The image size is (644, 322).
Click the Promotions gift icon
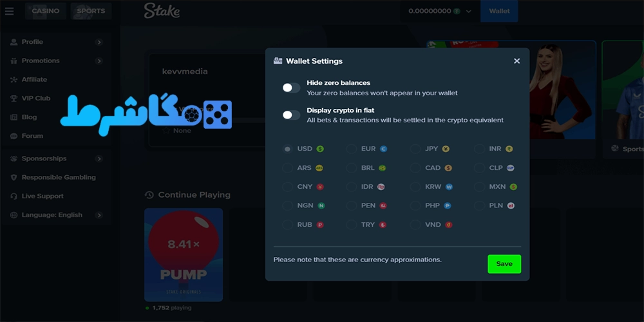tap(14, 61)
